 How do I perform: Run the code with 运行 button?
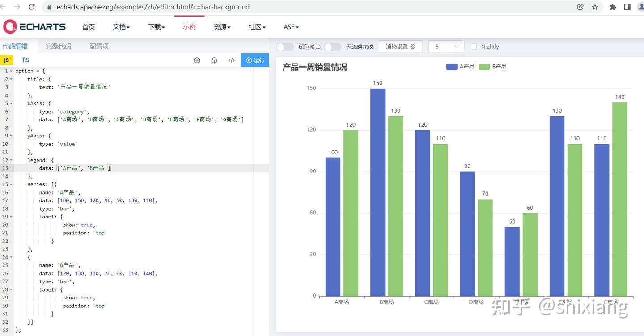tap(255, 60)
